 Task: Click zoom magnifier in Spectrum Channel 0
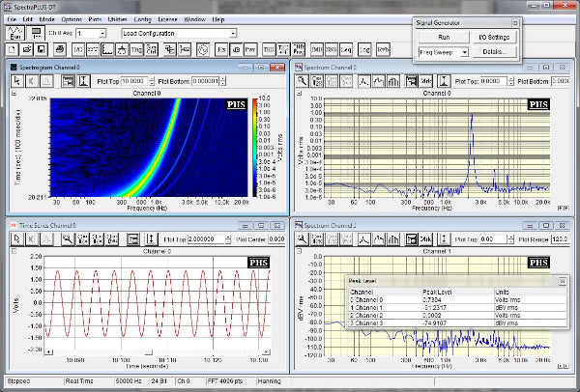[303, 81]
